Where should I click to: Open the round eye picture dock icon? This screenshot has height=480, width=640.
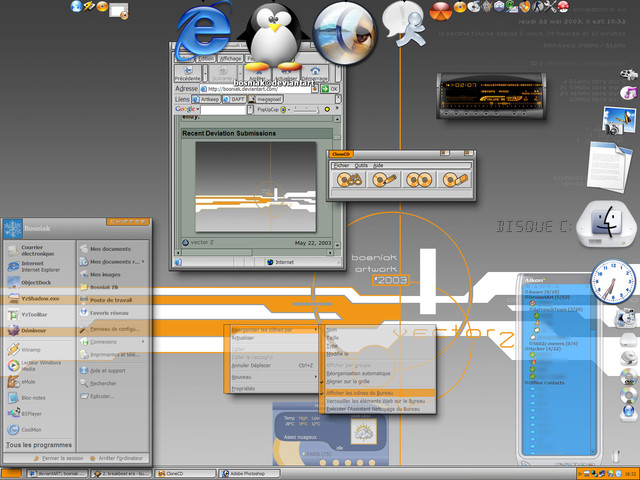pyautogui.click(x=344, y=33)
